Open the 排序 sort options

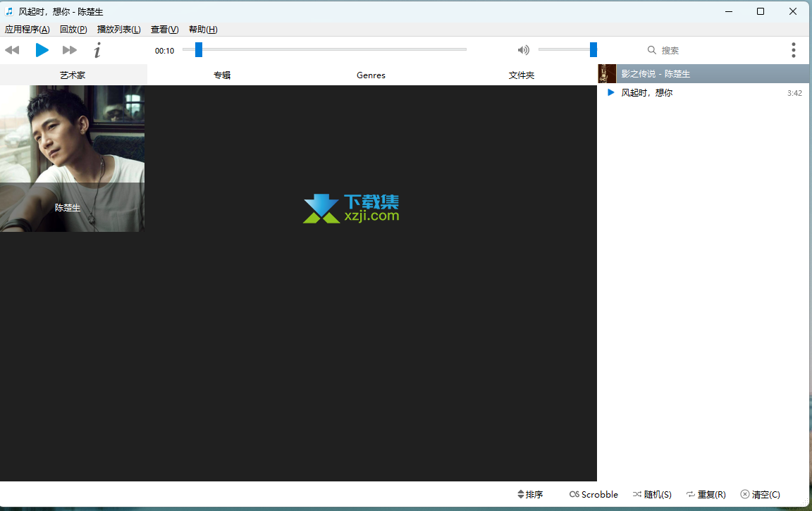tap(530, 494)
